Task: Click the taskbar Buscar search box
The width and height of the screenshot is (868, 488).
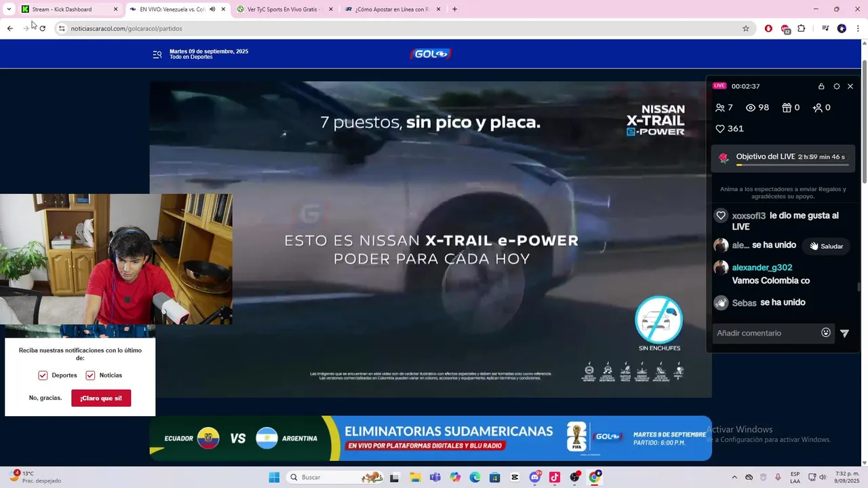Action: point(334,477)
